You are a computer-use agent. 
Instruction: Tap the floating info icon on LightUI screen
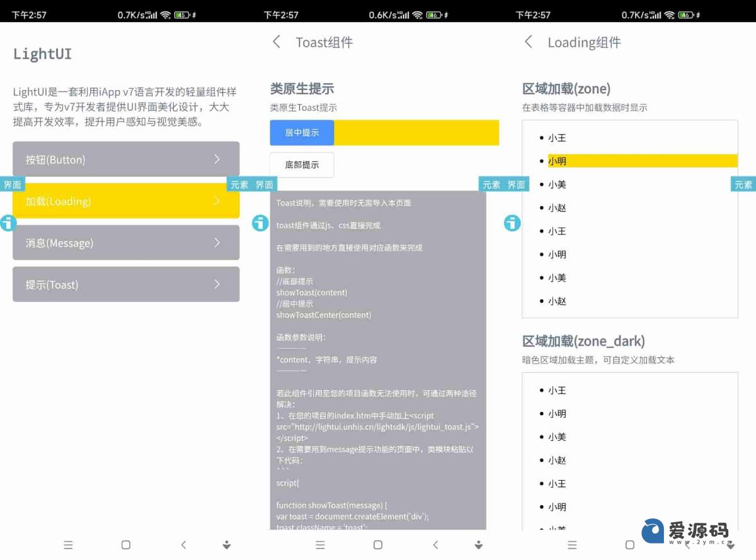coord(8,223)
